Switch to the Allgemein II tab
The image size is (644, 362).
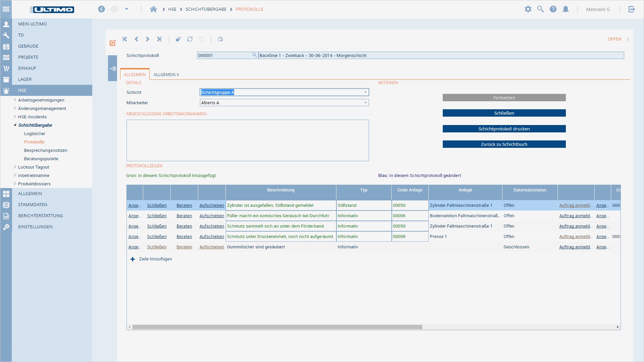tap(166, 74)
